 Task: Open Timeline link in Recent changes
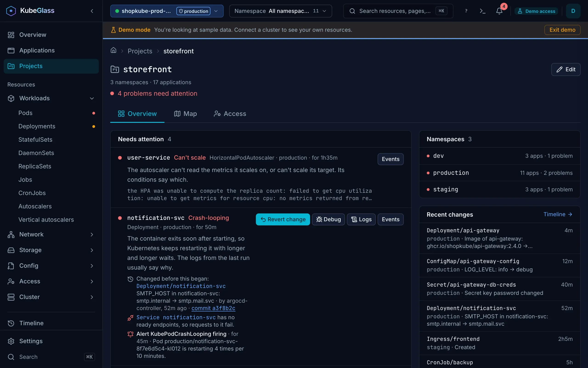point(558,214)
